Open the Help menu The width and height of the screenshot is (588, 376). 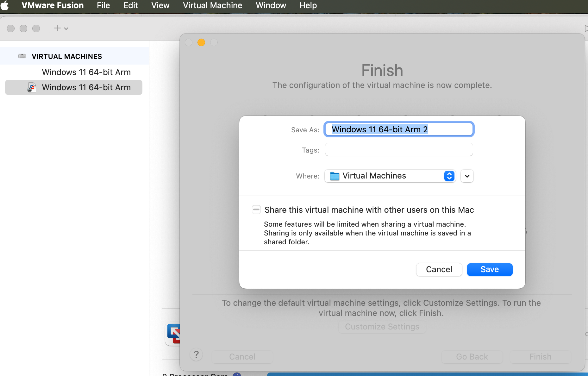tap(308, 5)
